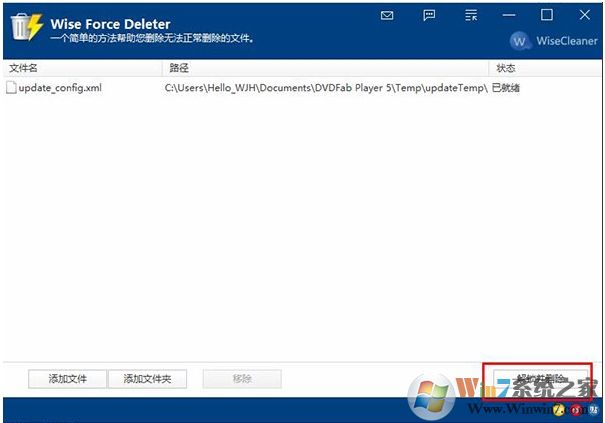Image resolution: width=605 pixels, height=423 pixels.
Task: Sort by the 文件名 column header
Action: (x=83, y=68)
